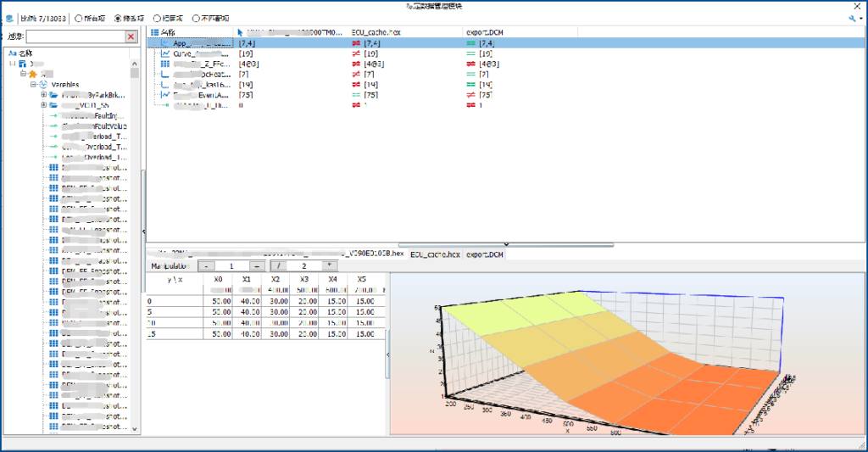
Task: Select the fourth radio filter option
Action: [197, 18]
